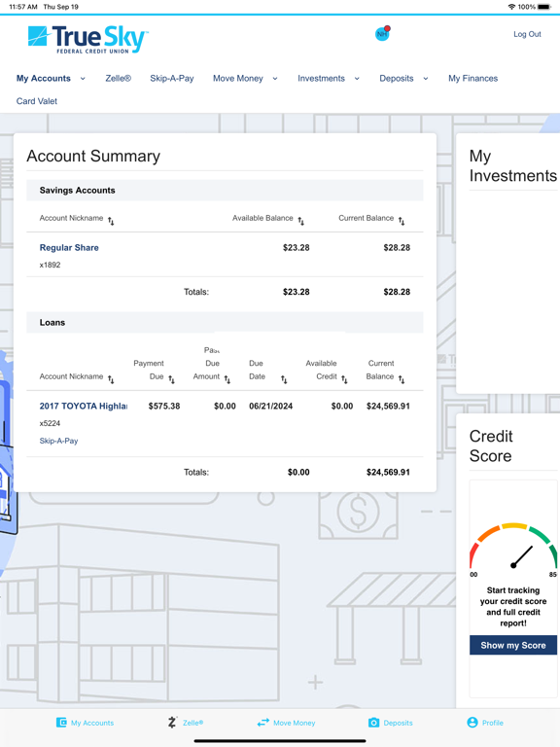Click loan account number x5224
Image resolution: width=560 pixels, height=747 pixels.
[x=50, y=423]
